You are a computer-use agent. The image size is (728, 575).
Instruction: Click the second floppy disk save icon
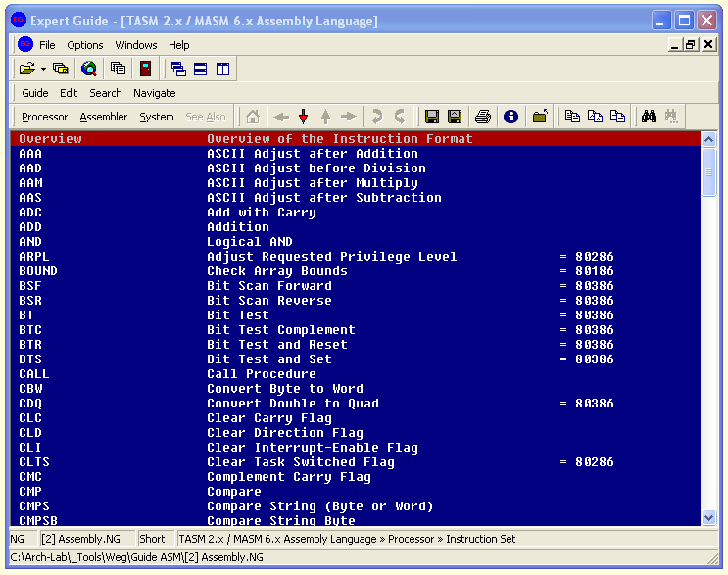(x=455, y=117)
